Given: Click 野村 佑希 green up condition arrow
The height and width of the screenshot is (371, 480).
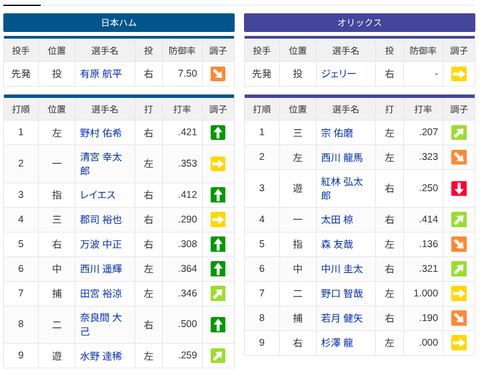Looking at the screenshot, I should click(x=218, y=132).
